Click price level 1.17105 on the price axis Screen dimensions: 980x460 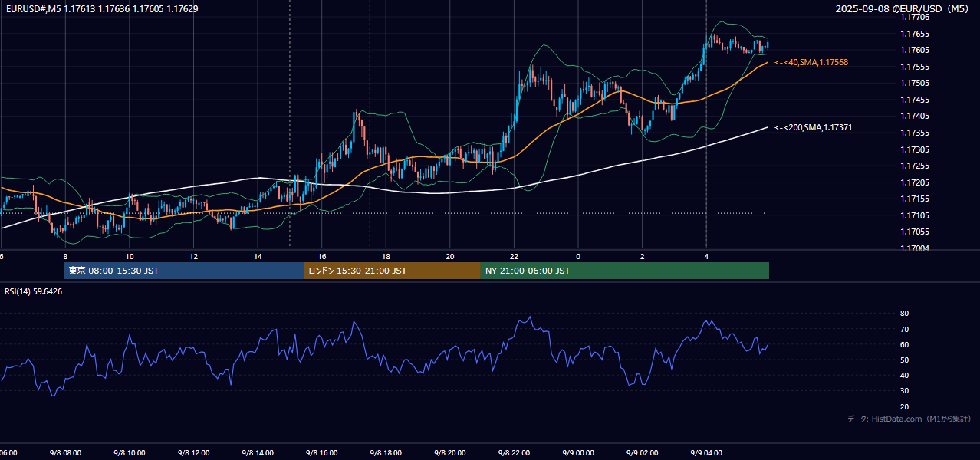(914, 215)
